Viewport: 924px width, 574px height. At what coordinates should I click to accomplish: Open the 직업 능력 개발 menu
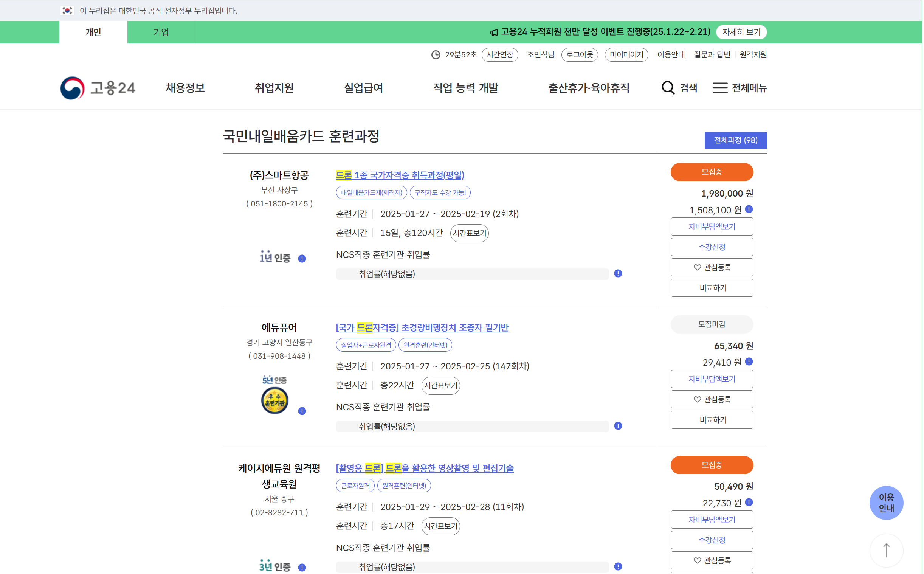pyautogui.click(x=466, y=88)
